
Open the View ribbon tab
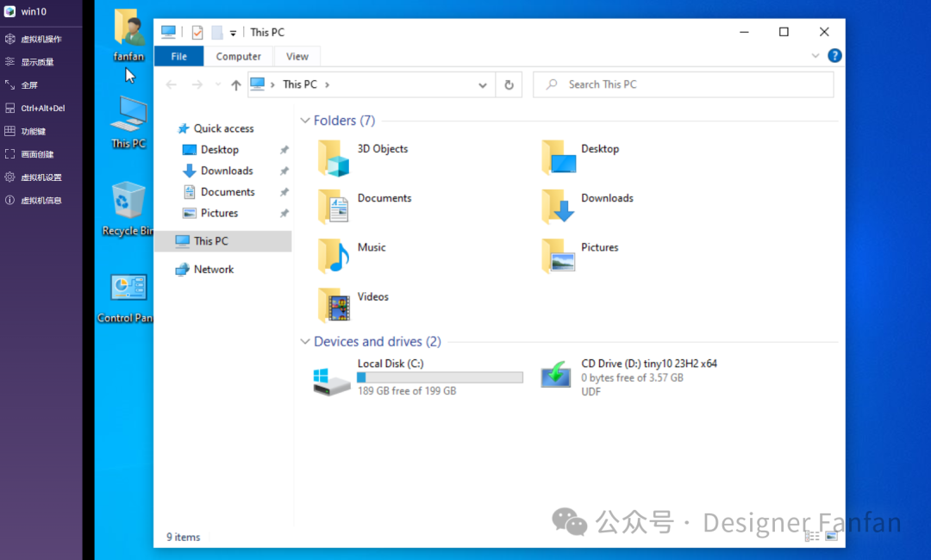(x=297, y=57)
